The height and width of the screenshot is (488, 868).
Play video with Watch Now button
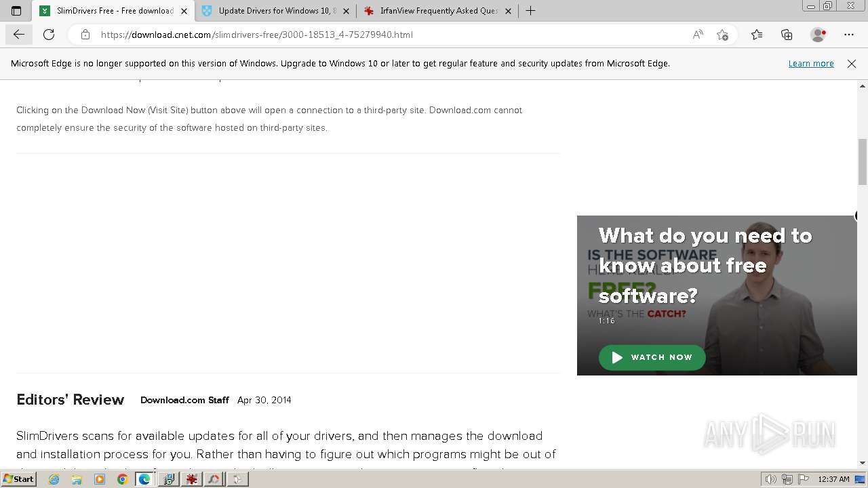click(652, 357)
